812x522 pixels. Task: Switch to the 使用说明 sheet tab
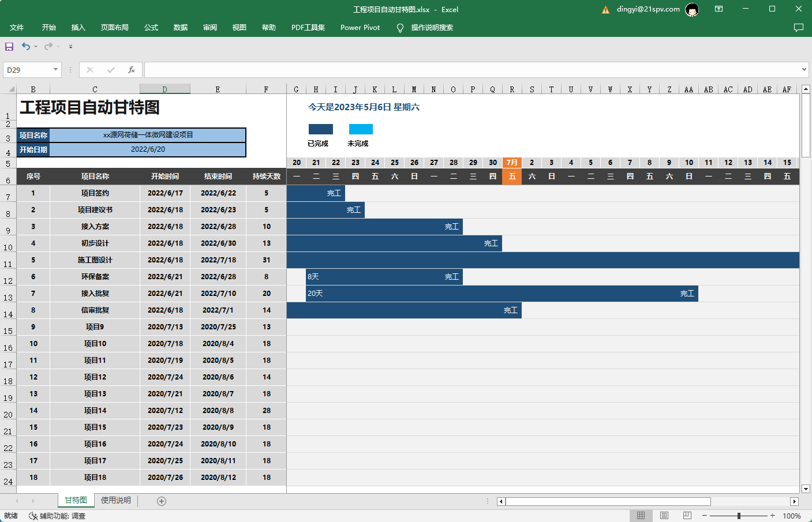116,501
